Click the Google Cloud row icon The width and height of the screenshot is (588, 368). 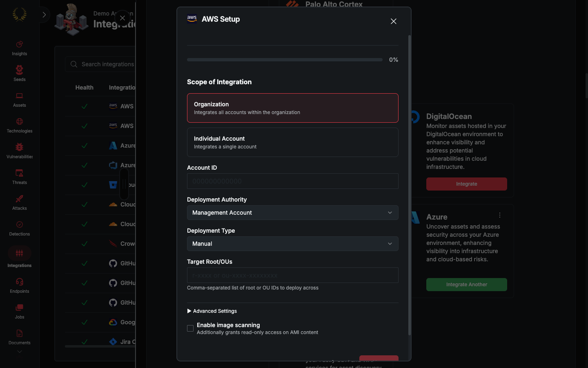(113, 322)
